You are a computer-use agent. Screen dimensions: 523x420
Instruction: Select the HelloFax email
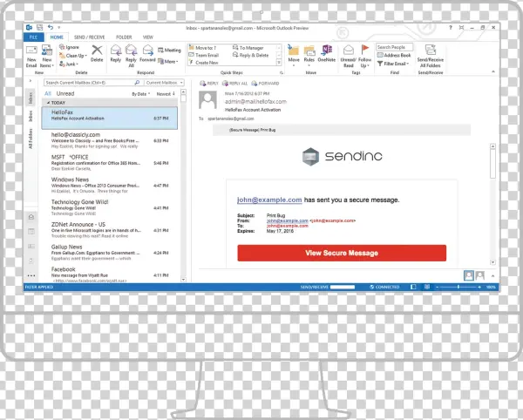pos(110,118)
